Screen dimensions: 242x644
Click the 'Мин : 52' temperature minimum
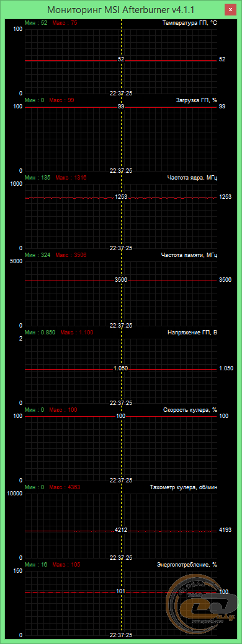click(x=36, y=22)
